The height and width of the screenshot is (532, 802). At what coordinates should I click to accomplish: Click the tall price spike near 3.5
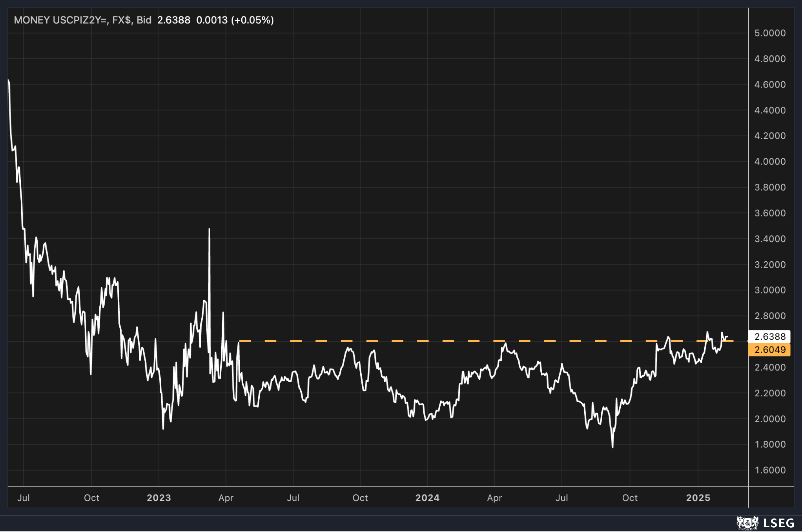point(209,229)
